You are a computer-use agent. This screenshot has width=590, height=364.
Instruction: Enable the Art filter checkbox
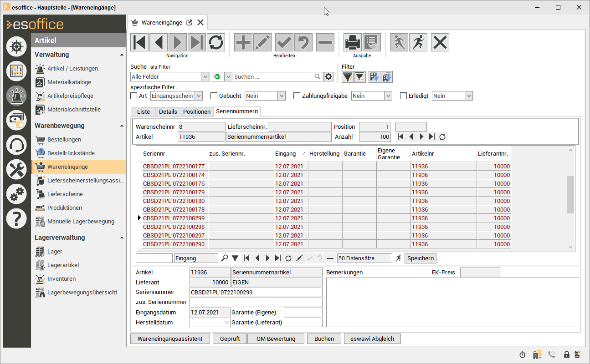[134, 96]
